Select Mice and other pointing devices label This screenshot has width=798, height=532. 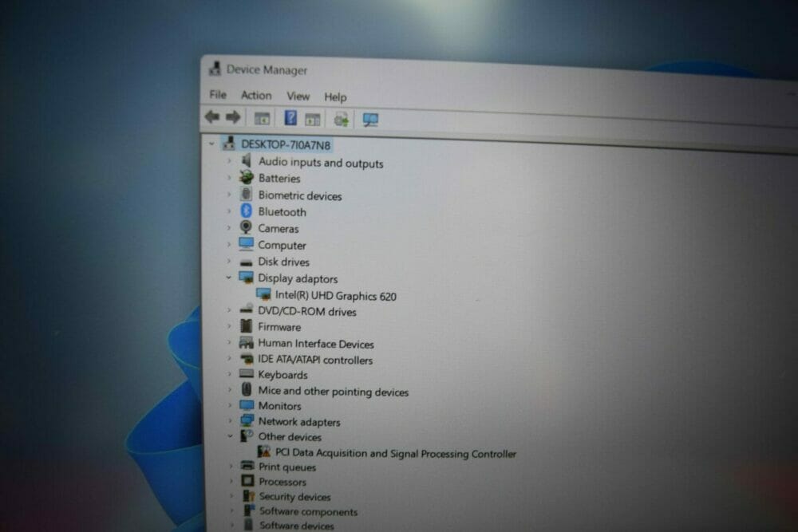click(x=334, y=392)
